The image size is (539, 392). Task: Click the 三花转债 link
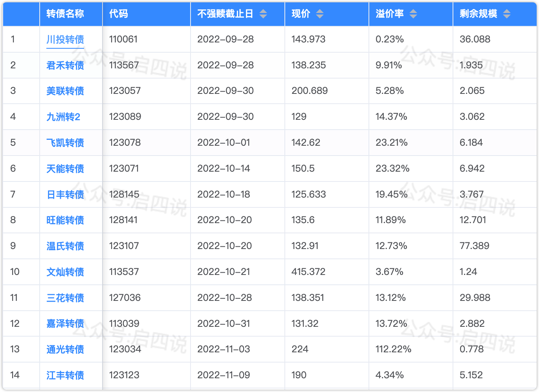[x=65, y=298]
